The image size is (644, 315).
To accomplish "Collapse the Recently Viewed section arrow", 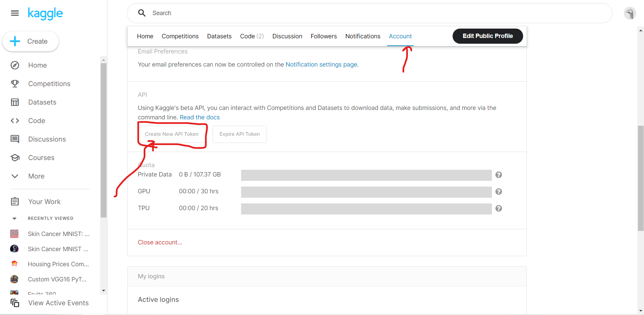I will tap(14, 219).
